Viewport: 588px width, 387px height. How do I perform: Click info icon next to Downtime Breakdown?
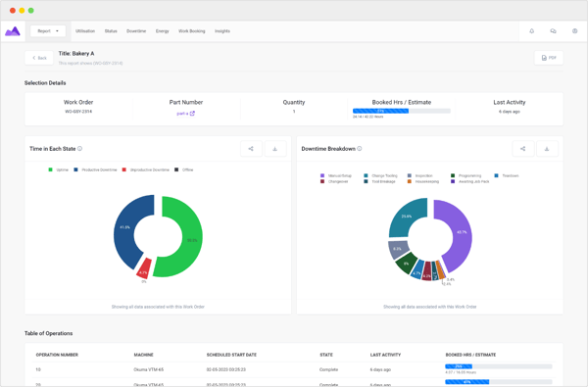point(360,149)
